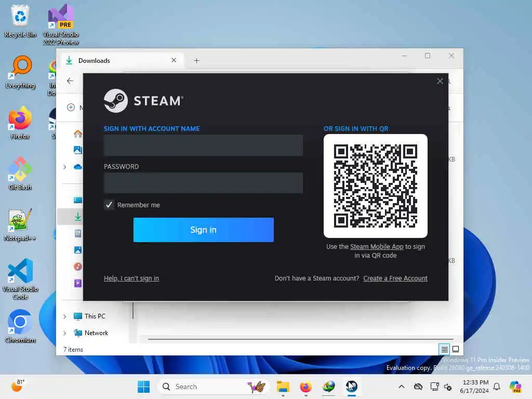Add a new tab in File Explorer
This screenshot has width=532, height=399.
click(196, 61)
